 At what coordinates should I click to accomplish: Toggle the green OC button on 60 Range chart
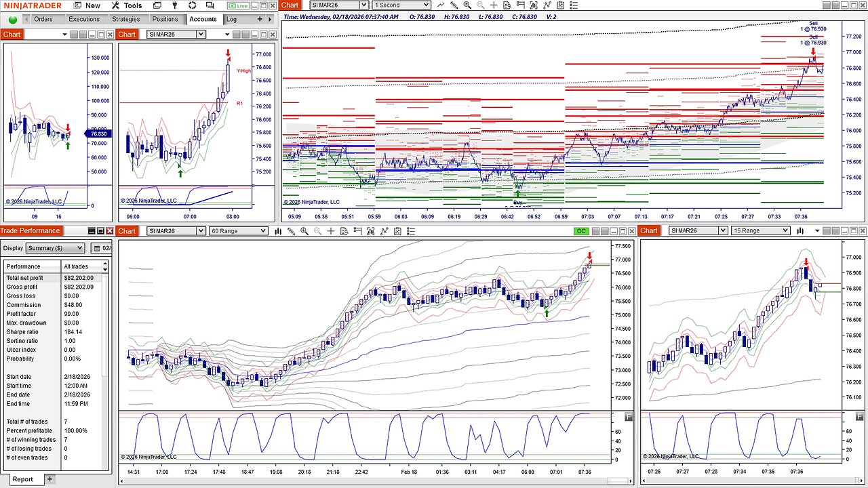point(582,231)
